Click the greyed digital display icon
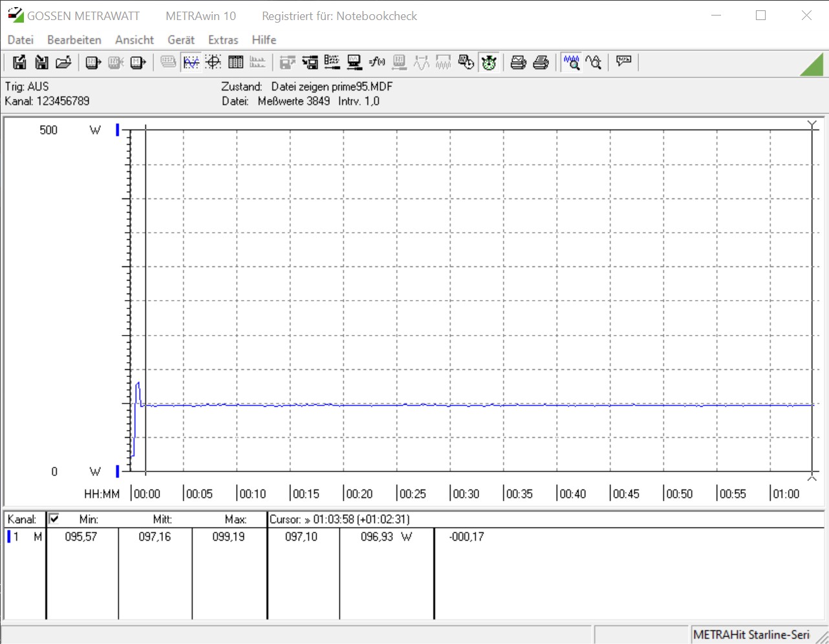The image size is (829, 644). [168, 62]
